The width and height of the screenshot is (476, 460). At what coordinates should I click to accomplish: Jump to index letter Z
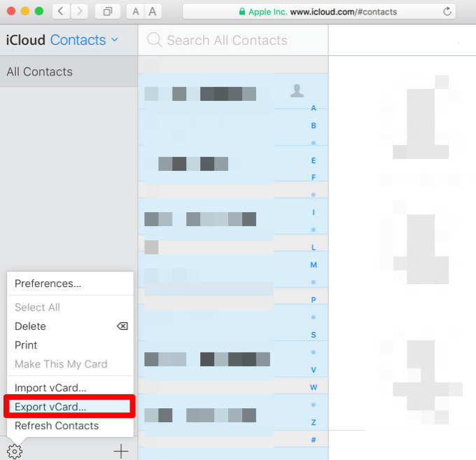pyautogui.click(x=314, y=422)
